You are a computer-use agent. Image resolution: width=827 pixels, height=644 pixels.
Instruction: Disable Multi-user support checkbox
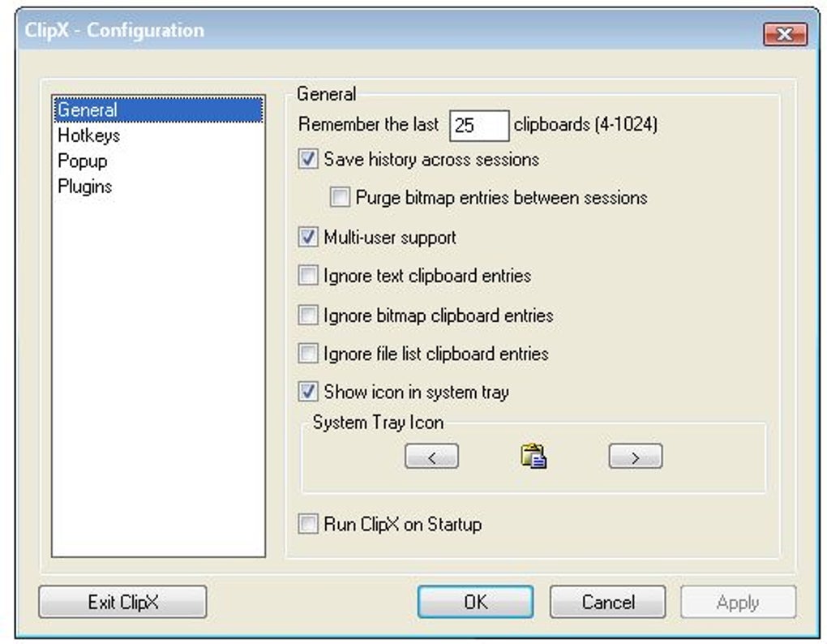pos(308,238)
